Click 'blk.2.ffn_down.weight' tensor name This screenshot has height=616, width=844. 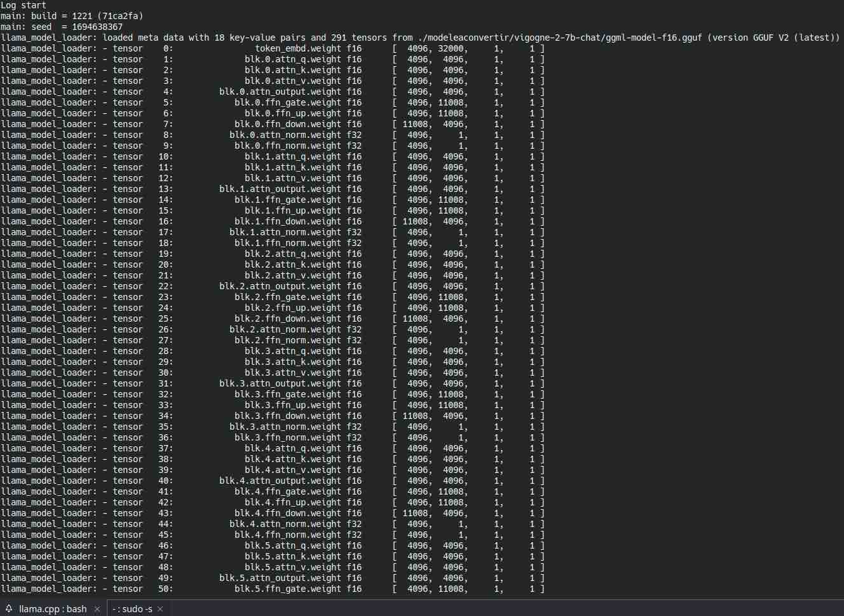click(289, 318)
